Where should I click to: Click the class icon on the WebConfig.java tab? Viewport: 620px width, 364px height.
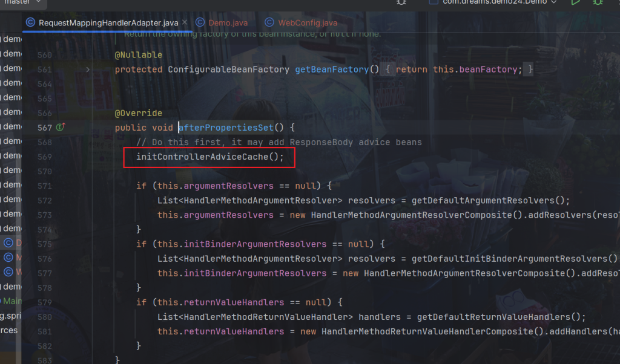pos(269,23)
